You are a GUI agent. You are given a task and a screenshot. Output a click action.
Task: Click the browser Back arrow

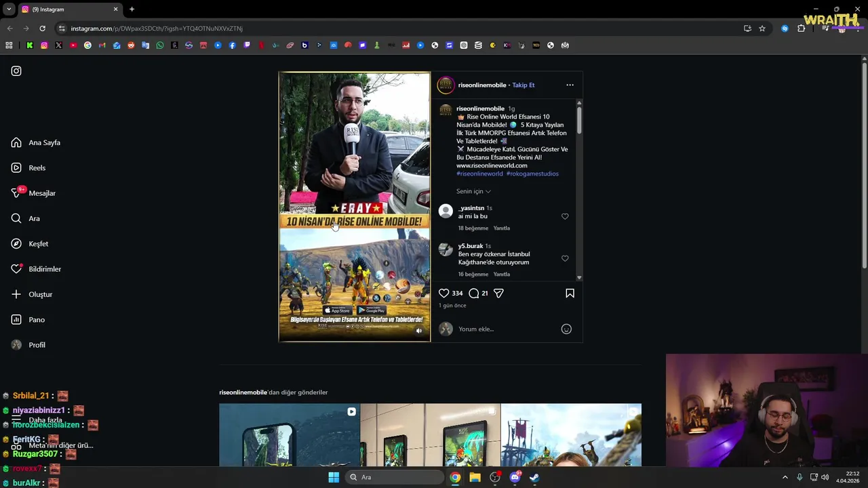coord(9,28)
